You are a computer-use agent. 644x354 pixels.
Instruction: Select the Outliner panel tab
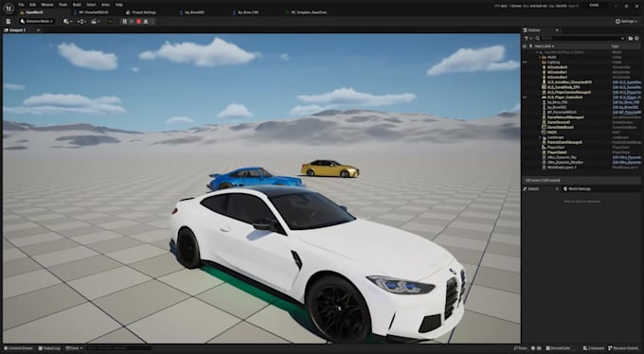(534, 30)
